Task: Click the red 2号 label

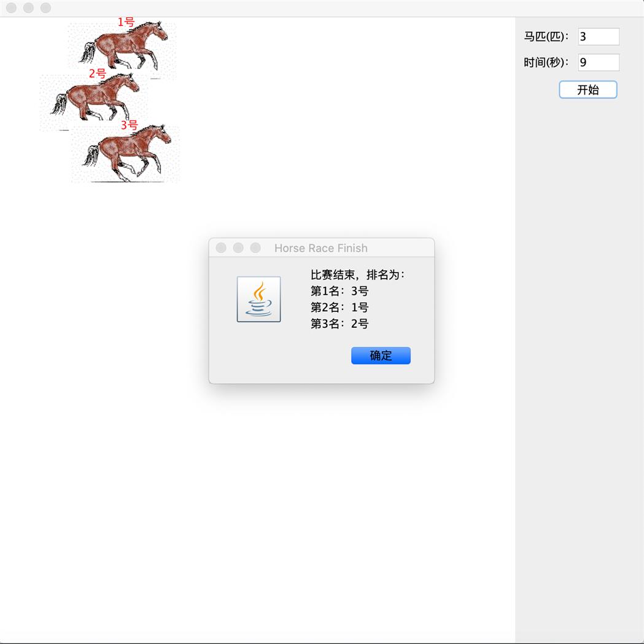Action: 98,74
